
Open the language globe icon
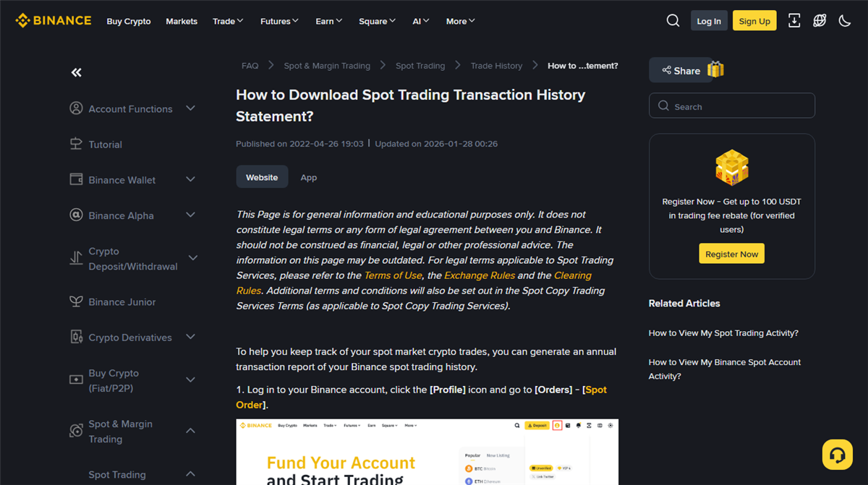coord(820,20)
